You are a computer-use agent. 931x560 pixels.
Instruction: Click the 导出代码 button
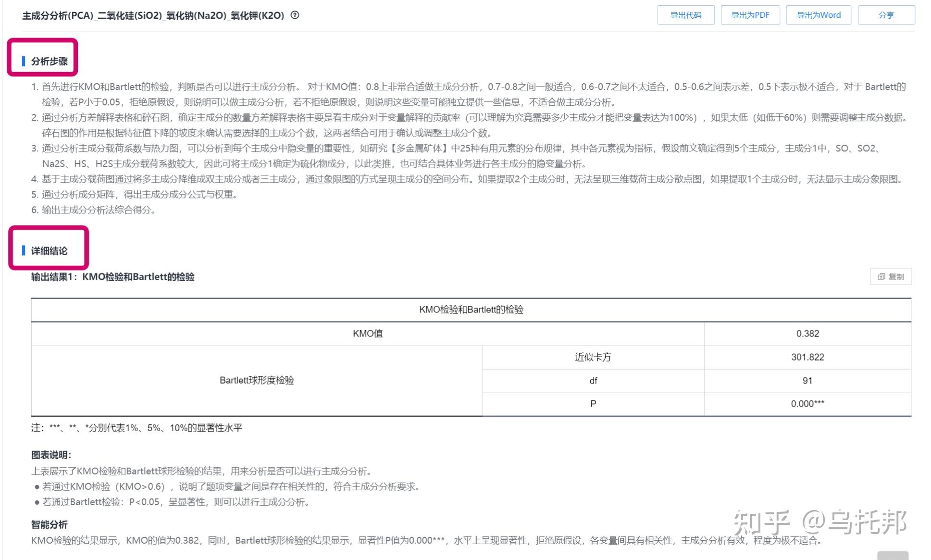click(685, 15)
